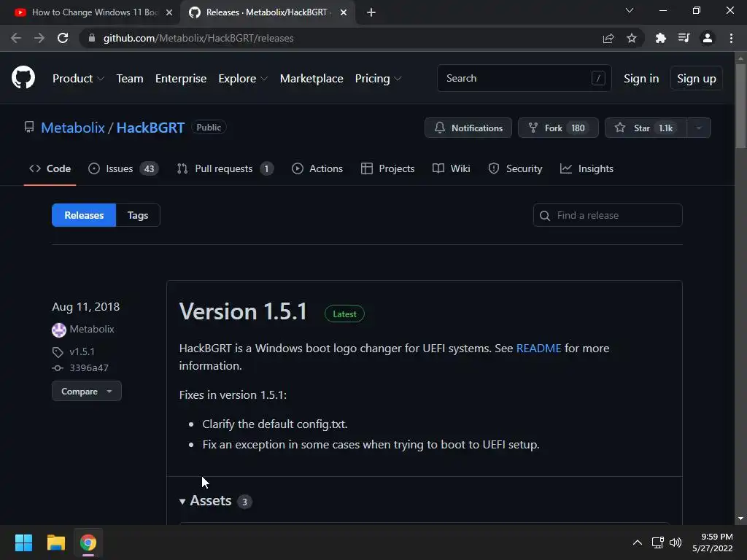Image resolution: width=747 pixels, height=560 pixels.
Task: Open a new tab with the plus icon
Action: pos(371,12)
